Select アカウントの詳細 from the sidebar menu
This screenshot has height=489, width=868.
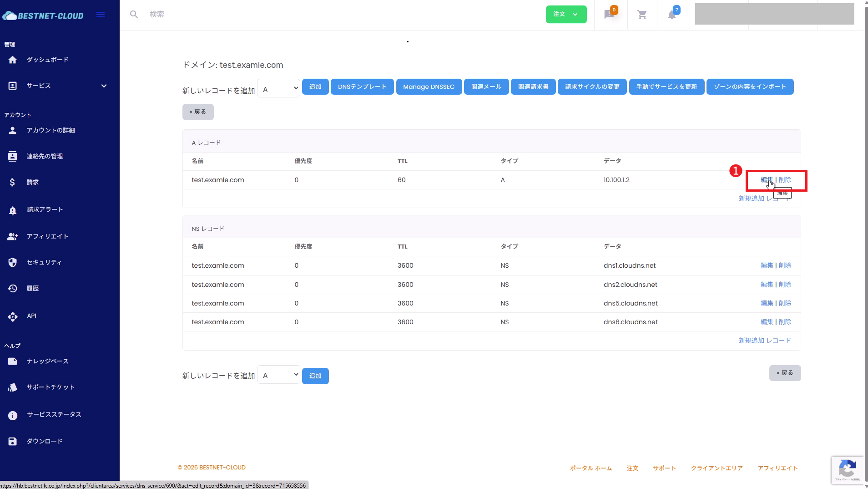point(51,130)
